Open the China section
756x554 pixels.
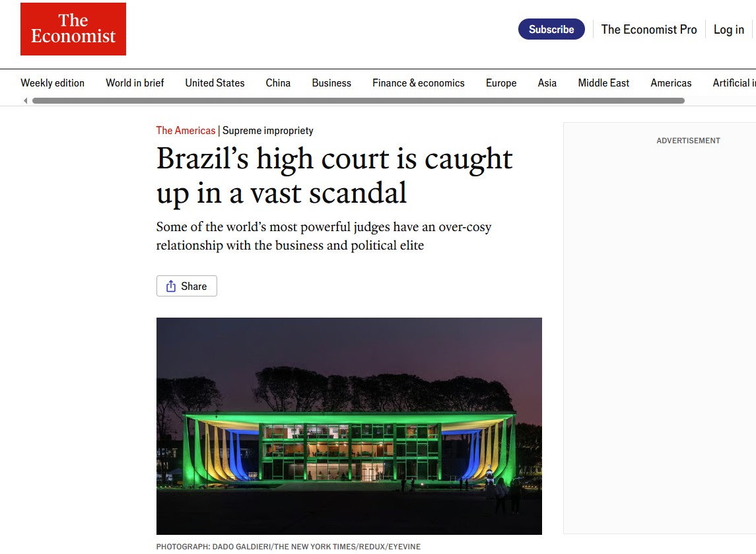[x=278, y=83]
